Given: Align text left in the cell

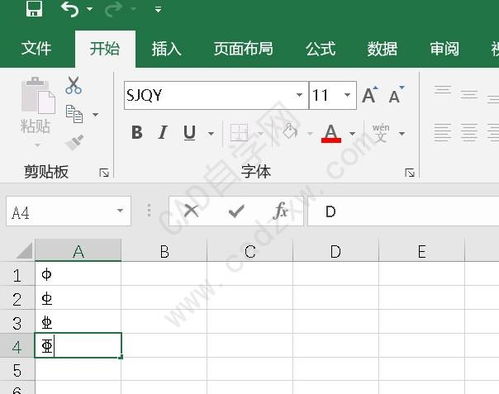Looking at the screenshot, I should 442,132.
